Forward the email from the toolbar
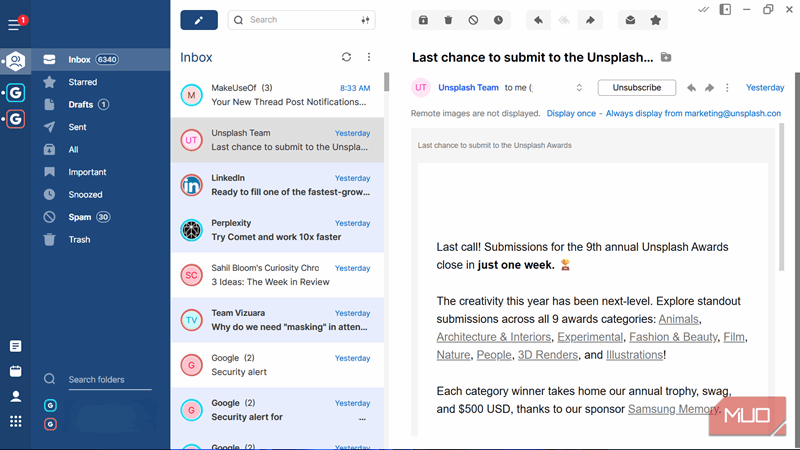Image resolution: width=800 pixels, height=450 pixels. [590, 20]
